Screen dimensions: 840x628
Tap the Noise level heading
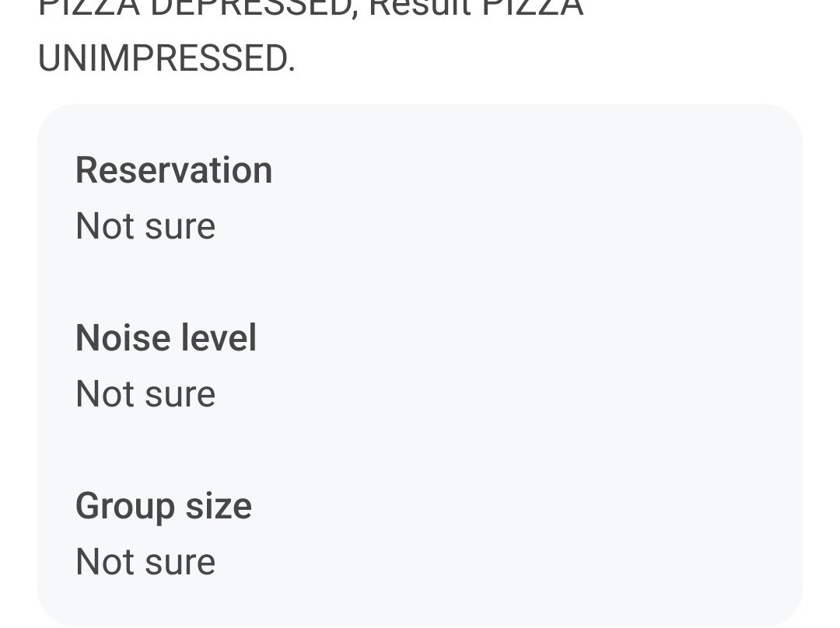point(166,338)
